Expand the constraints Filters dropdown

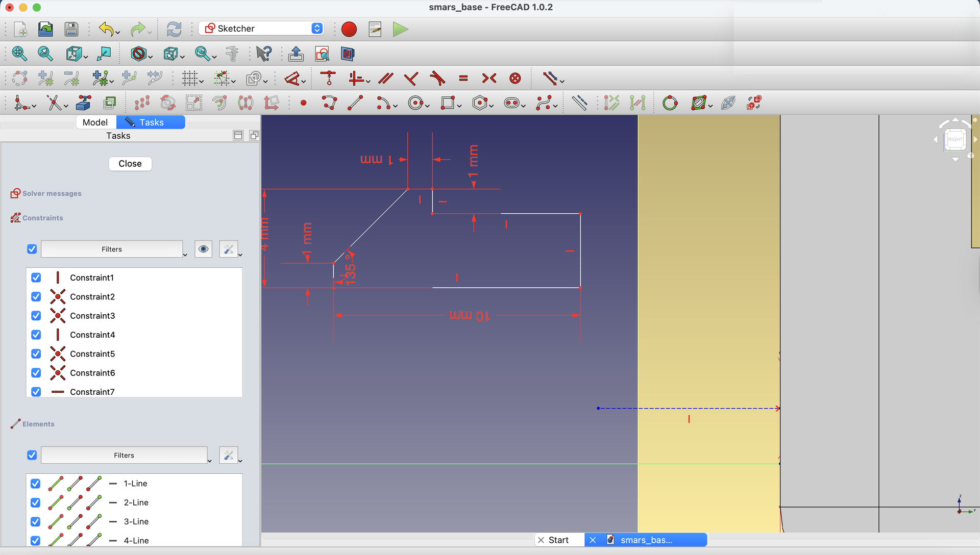[185, 255]
